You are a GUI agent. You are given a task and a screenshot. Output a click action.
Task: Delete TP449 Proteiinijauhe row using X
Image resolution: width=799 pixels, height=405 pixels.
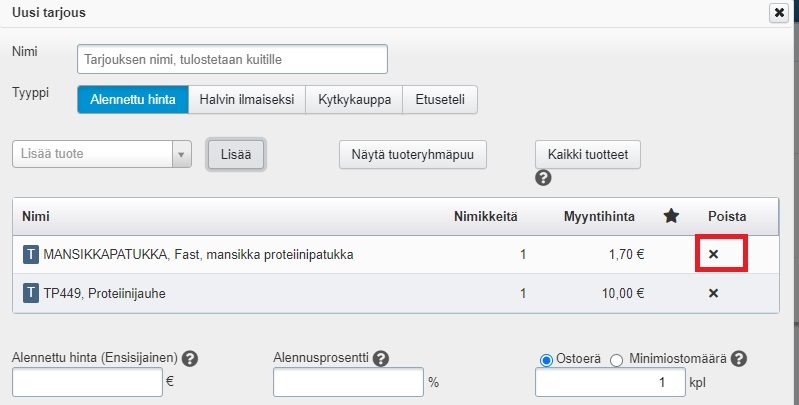coord(713,293)
